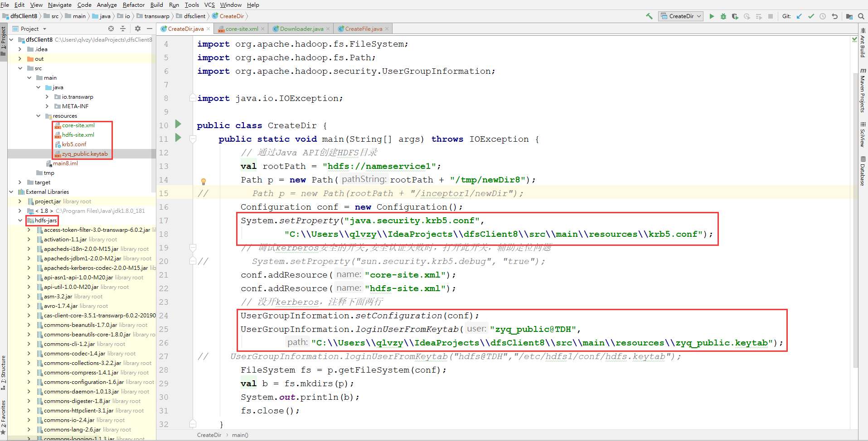Collapse the src folder

coord(20,68)
